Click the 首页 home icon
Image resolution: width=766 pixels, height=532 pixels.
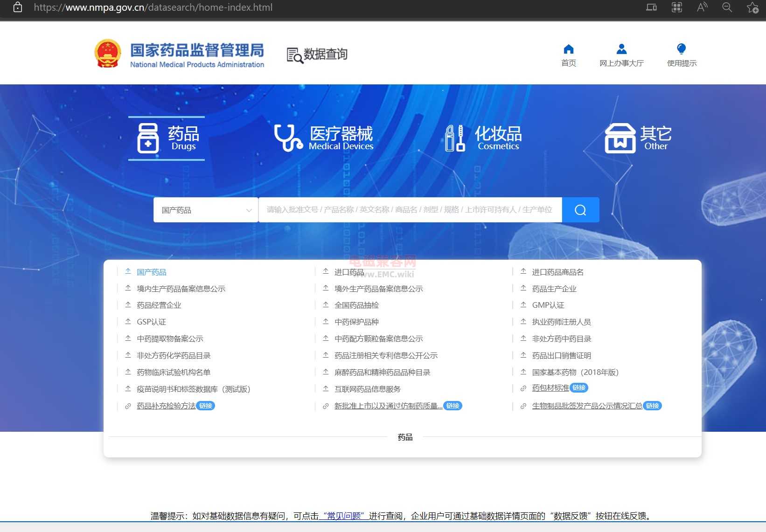(568, 49)
